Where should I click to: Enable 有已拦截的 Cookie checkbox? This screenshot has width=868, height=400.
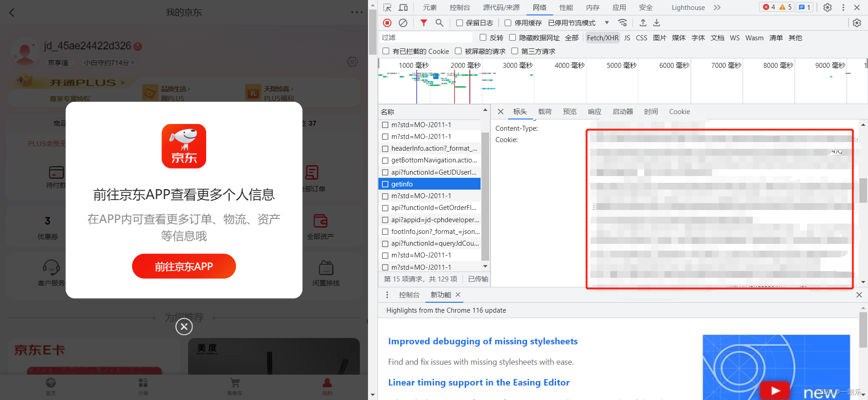pos(386,51)
